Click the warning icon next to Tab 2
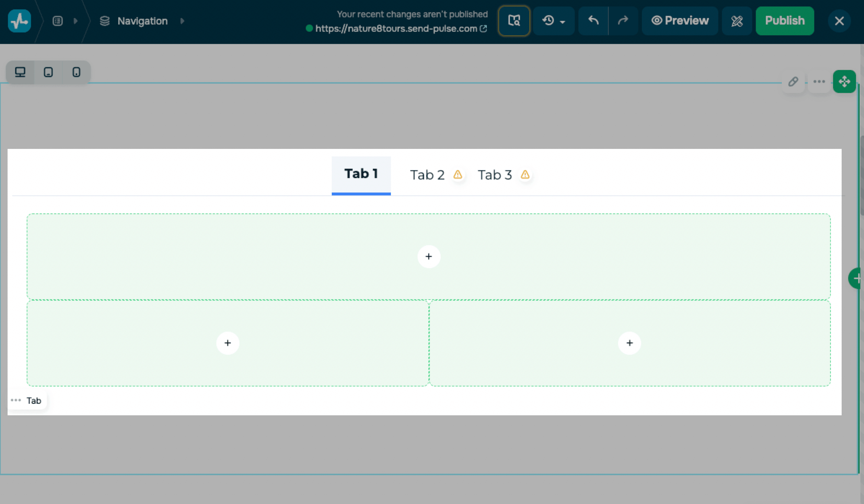Image resolution: width=864 pixels, height=504 pixels. [458, 174]
